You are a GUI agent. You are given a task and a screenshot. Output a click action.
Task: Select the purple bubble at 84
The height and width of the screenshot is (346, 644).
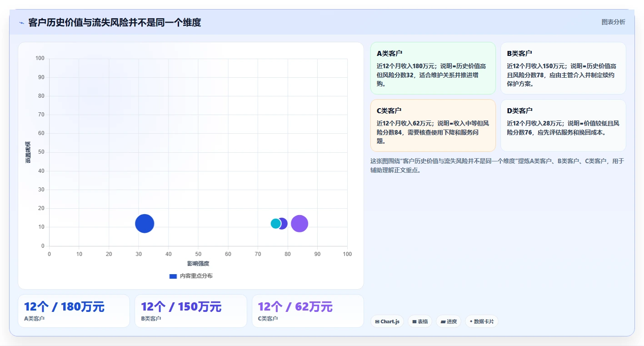click(300, 223)
